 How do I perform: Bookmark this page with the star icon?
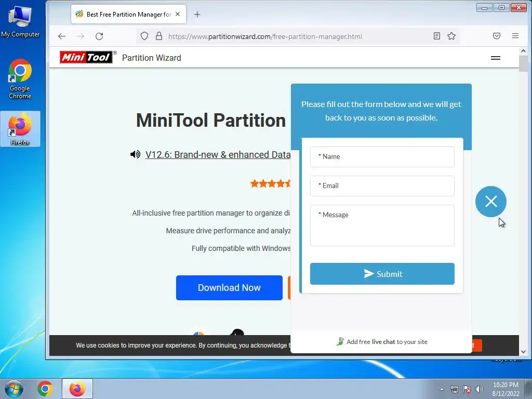(x=451, y=36)
